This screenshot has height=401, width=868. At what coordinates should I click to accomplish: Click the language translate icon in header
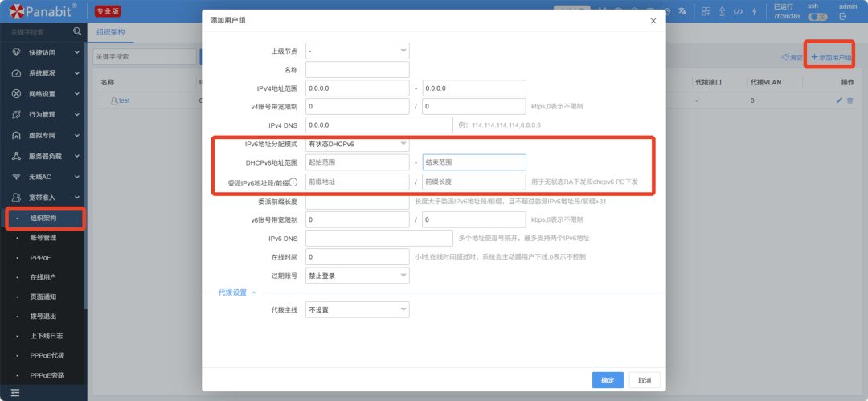tap(682, 11)
